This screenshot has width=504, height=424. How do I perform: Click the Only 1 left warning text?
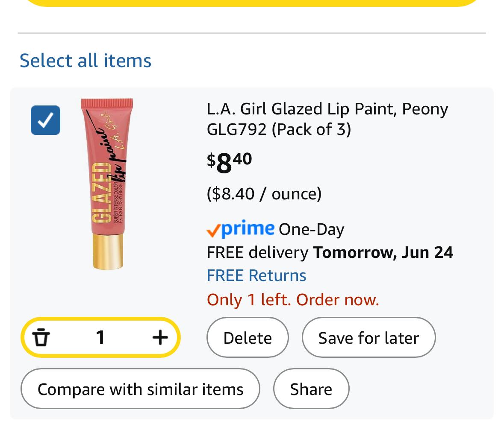[293, 299]
